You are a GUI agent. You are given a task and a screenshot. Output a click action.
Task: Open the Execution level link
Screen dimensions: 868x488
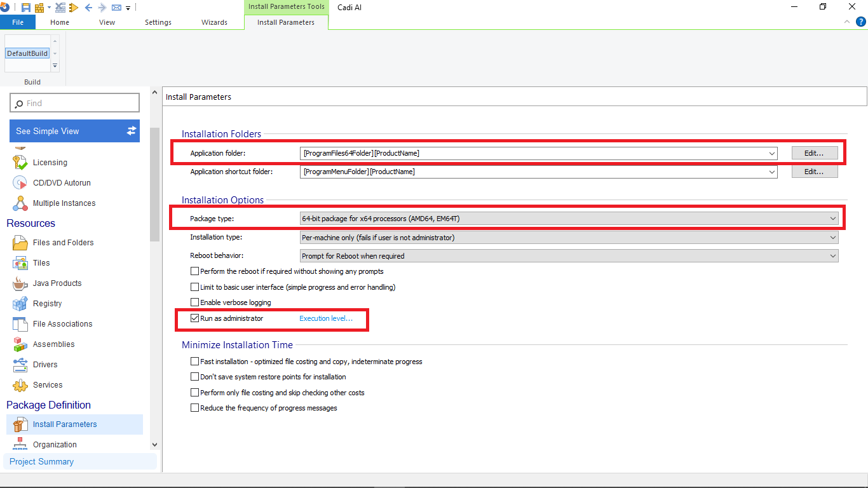[x=326, y=318]
